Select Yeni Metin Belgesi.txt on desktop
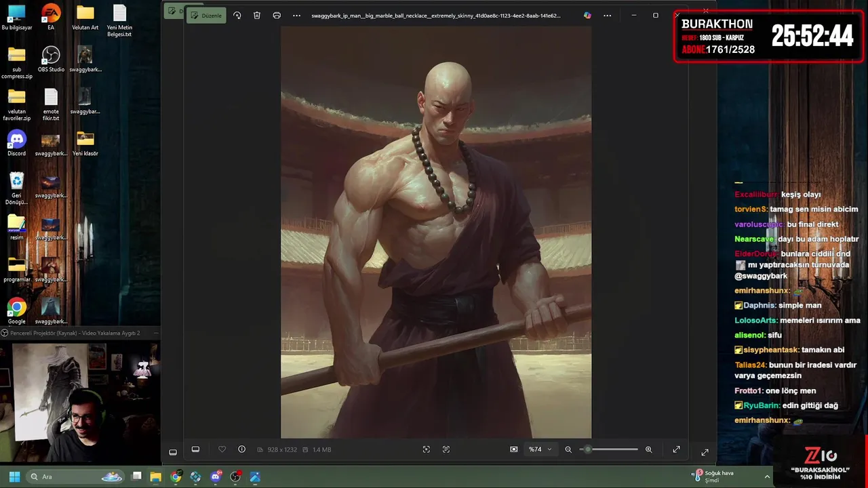868x488 pixels. tap(119, 21)
